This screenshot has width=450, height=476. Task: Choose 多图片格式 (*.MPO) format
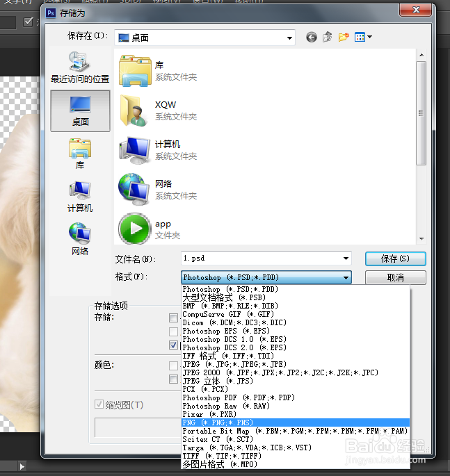click(296, 464)
